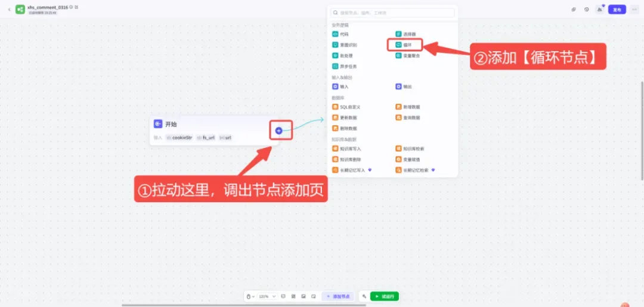
Task: Add the 输出 (Output) node
Action: [404, 86]
